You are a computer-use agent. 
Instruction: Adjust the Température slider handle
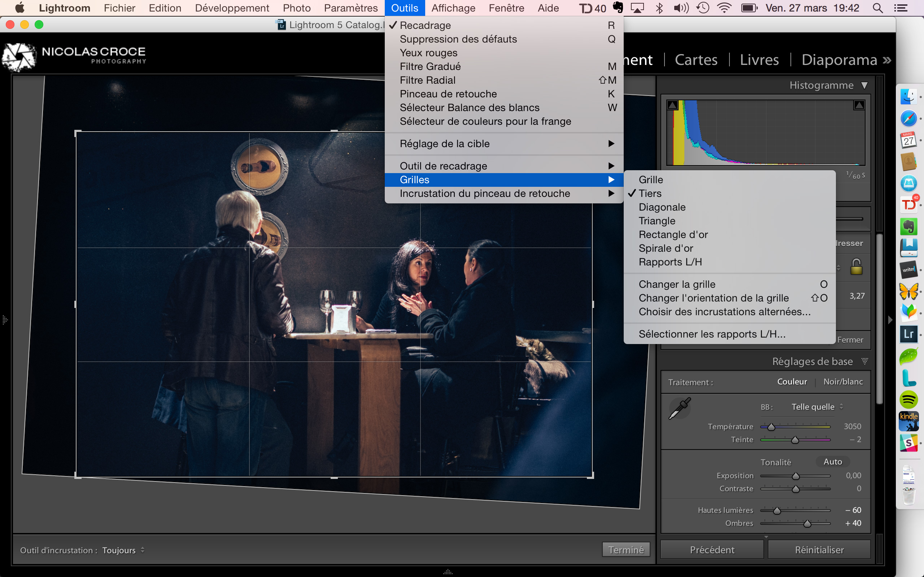tap(771, 427)
